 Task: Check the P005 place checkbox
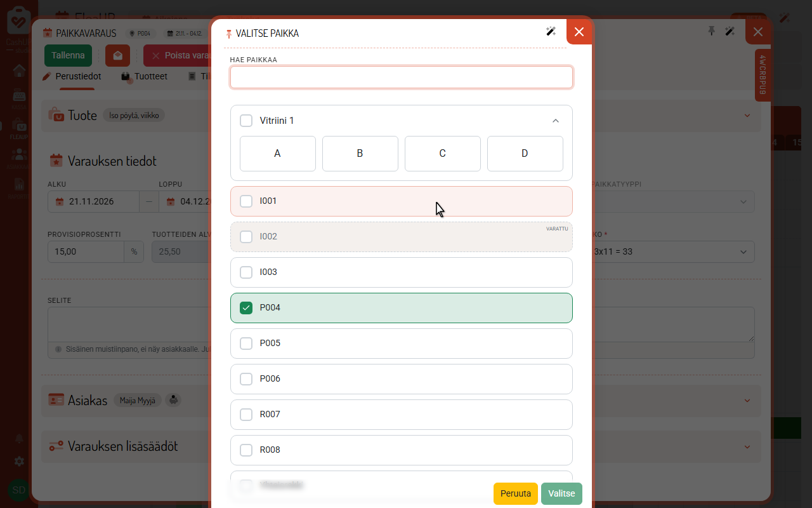246,344
